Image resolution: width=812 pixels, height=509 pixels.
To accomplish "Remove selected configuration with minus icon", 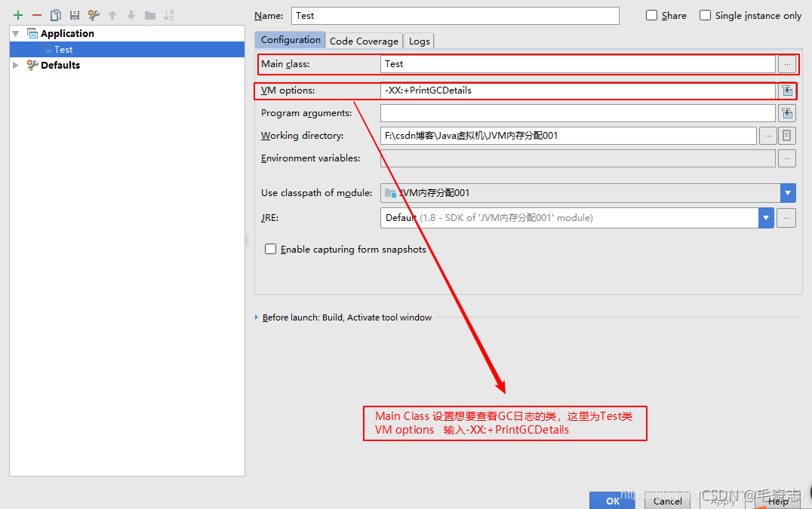I will tap(37, 16).
